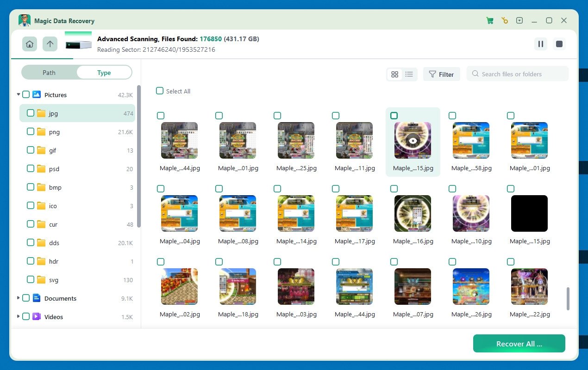Expand the Documents category
588x370 pixels.
coord(19,298)
